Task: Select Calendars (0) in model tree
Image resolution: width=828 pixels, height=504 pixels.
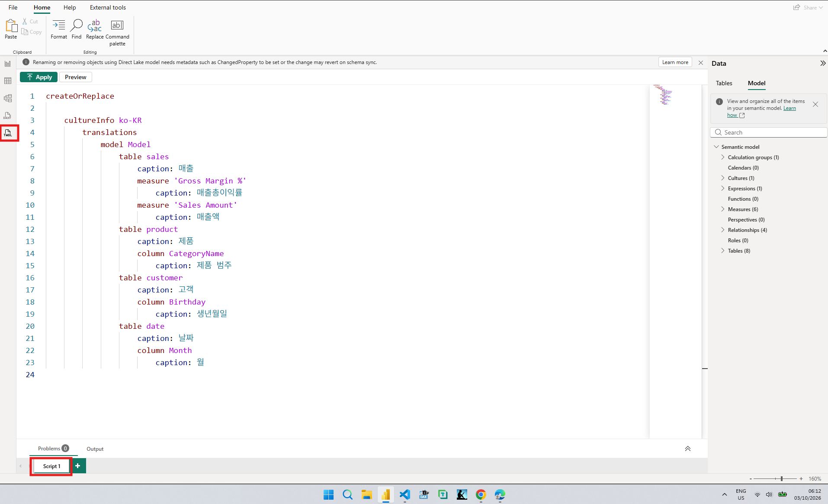Action: [743, 168]
